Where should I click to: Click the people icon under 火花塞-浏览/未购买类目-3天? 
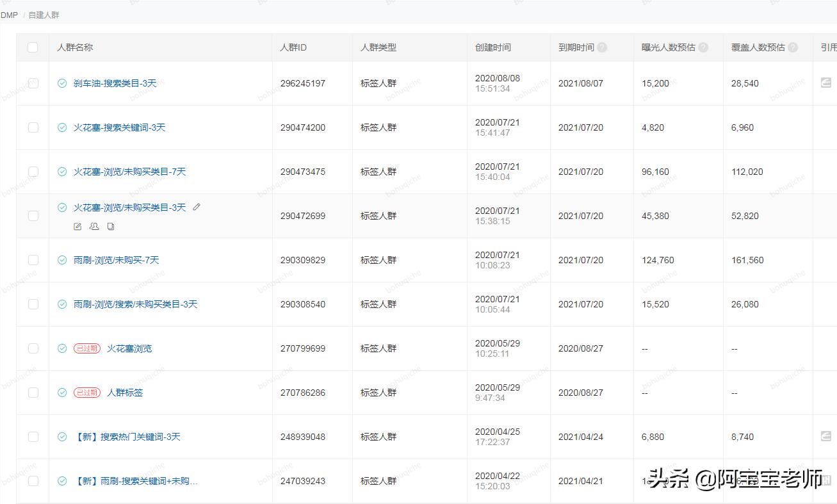pyautogui.click(x=94, y=226)
